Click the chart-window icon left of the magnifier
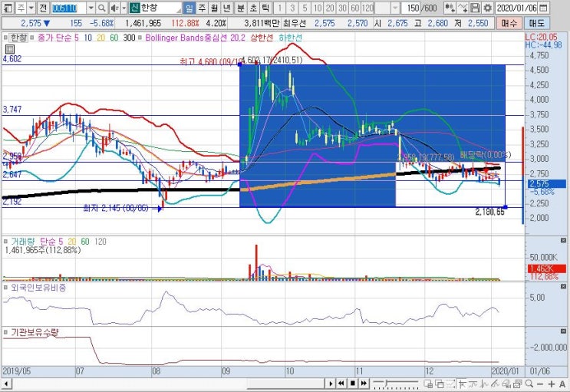The image size is (570, 392). click(x=517, y=384)
